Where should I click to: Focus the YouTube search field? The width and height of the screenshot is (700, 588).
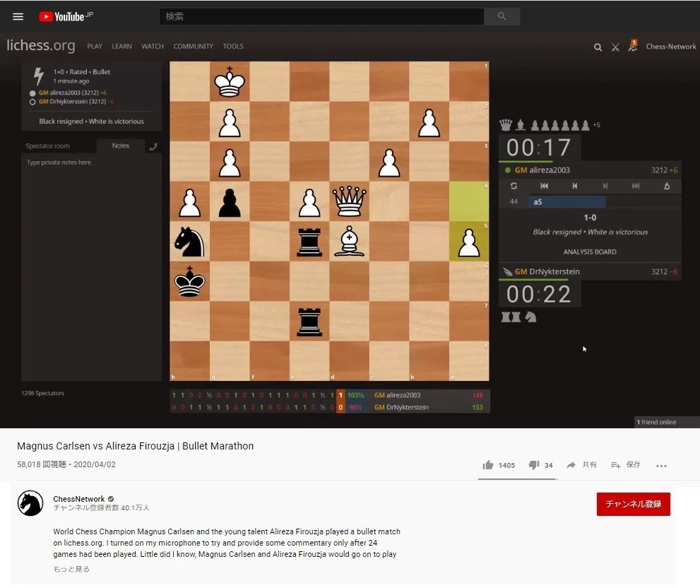coord(321,16)
